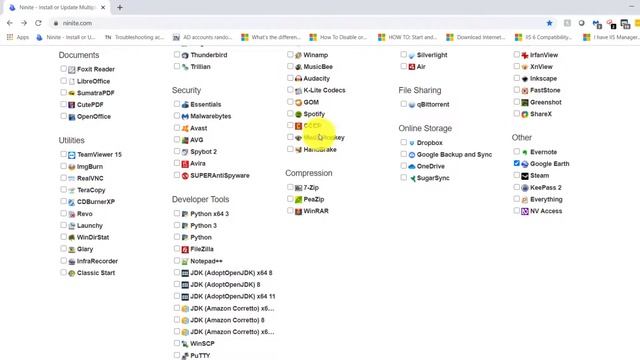Open a new browser tab

click(x=120, y=7)
